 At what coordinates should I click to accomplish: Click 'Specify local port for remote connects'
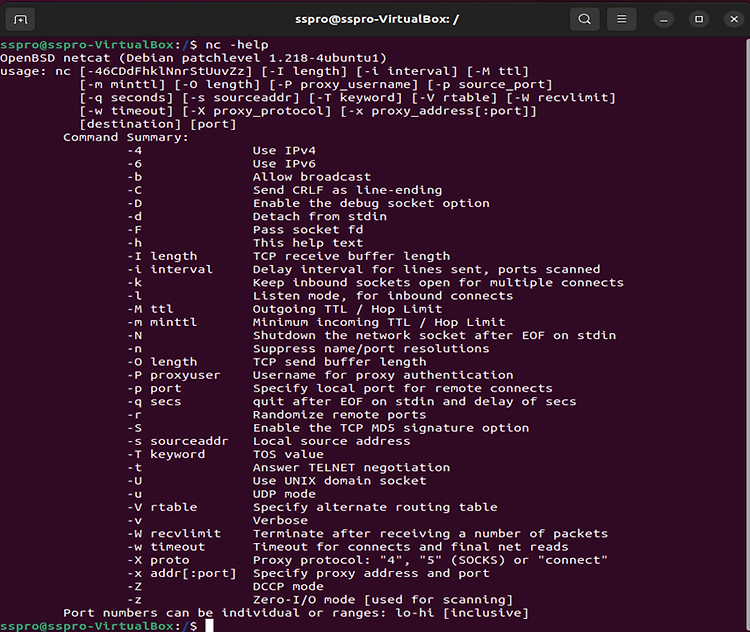click(x=402, y=388)
